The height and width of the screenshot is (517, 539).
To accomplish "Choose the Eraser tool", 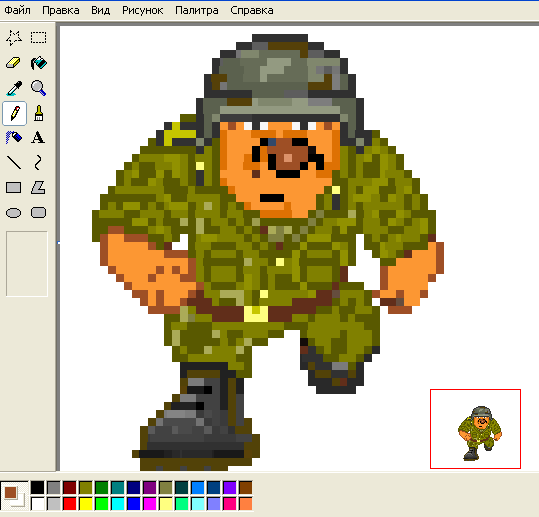I will tap(14, 63).
